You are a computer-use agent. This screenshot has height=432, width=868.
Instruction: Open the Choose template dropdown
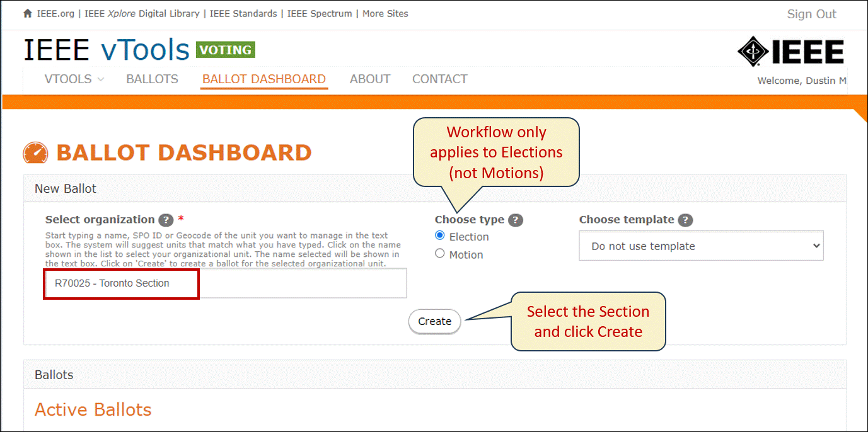tap(701, 246)
